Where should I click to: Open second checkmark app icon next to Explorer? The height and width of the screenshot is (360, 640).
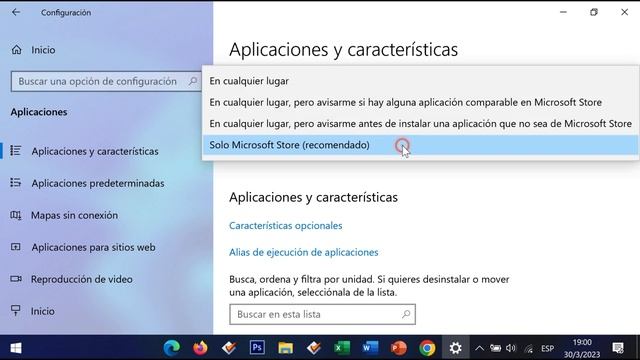314,348
